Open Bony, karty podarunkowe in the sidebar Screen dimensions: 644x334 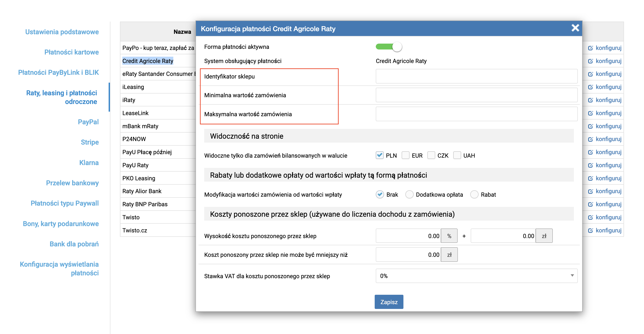click(x=61, y=224)
